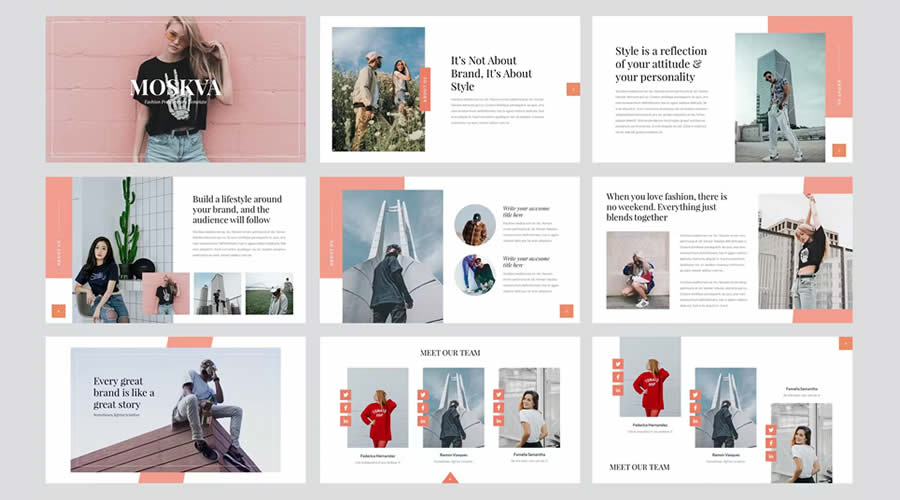Image resolution: width=900 pixels, height=500 pixels.
Task: Select the white-shirt woman photo on the ninth slide
Action: point(801,443)
